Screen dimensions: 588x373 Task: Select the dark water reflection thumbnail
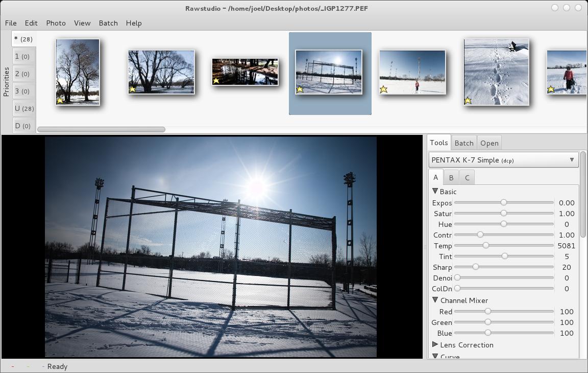[x=245, y=72]
